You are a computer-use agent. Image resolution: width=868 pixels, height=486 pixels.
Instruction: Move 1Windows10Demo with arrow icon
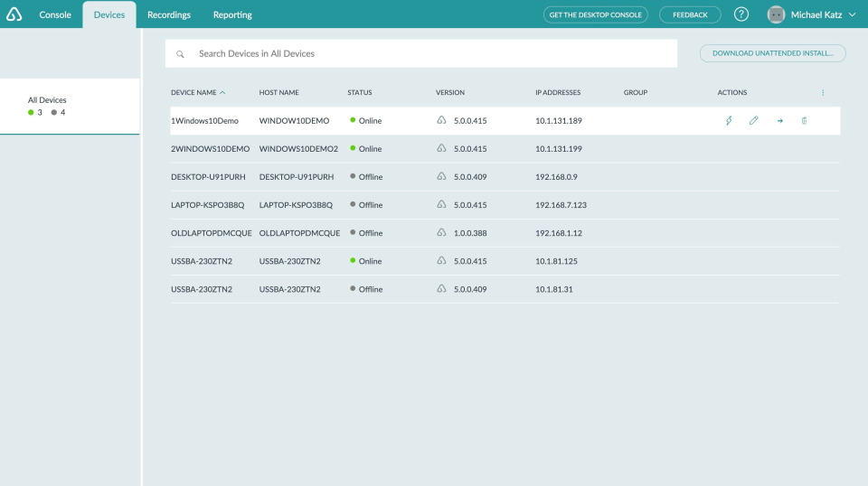(x=779, y=120)
